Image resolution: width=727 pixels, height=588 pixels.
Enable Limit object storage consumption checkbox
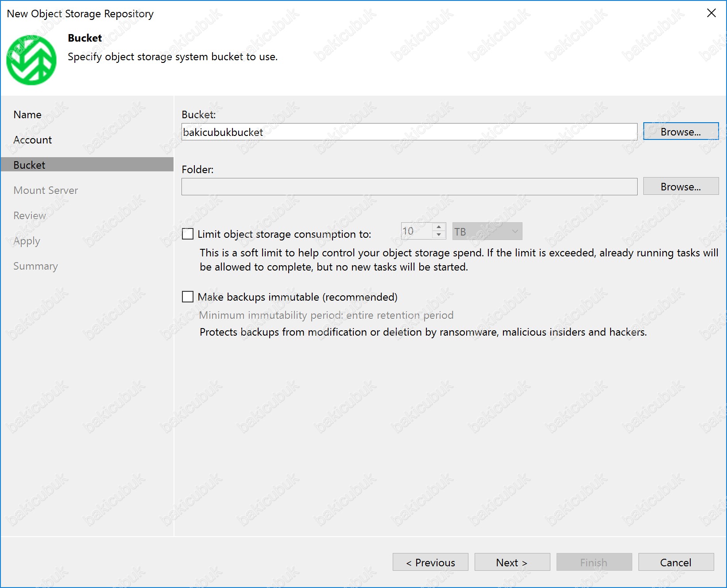point(188,234)
